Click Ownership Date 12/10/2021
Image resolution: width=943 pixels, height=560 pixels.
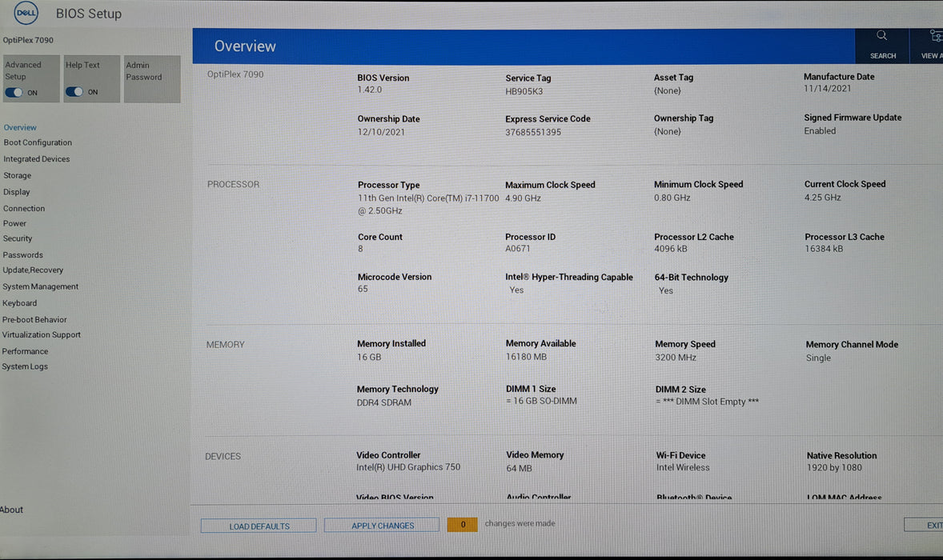[x=381, y=132]
